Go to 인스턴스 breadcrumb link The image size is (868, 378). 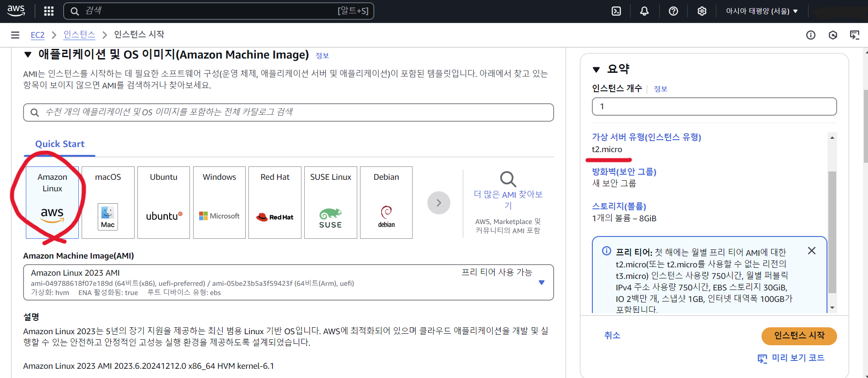click(x=79, y=35)
